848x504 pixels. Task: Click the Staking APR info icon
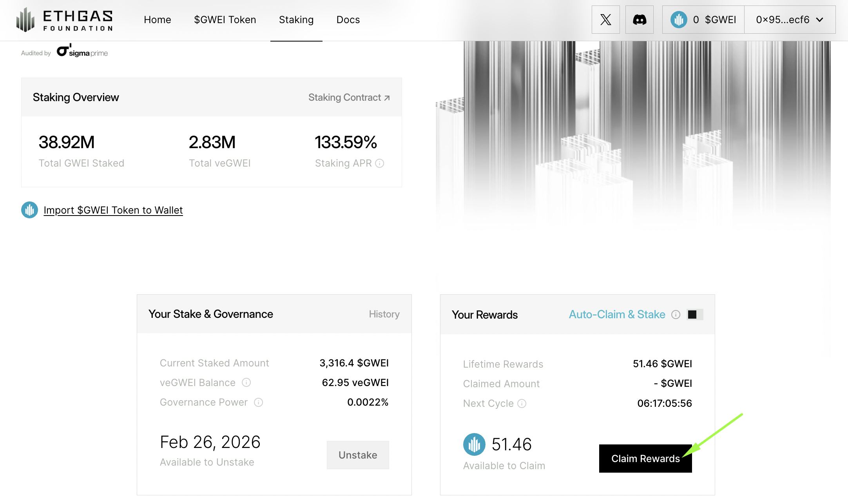point(379,163)
